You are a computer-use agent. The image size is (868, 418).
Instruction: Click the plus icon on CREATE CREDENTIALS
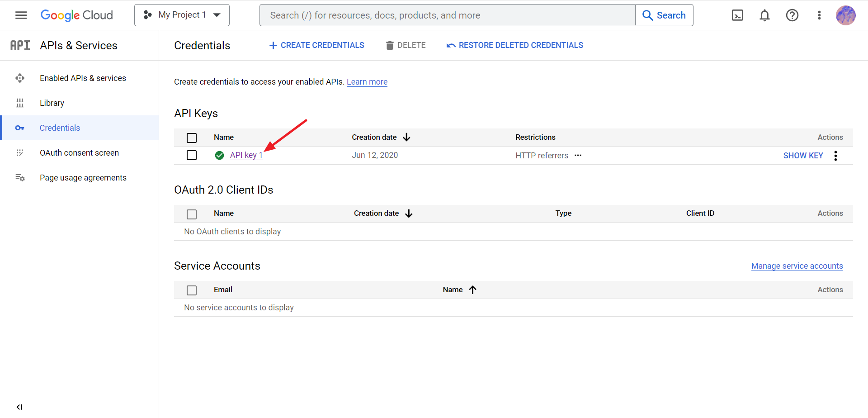click(273, 45)
